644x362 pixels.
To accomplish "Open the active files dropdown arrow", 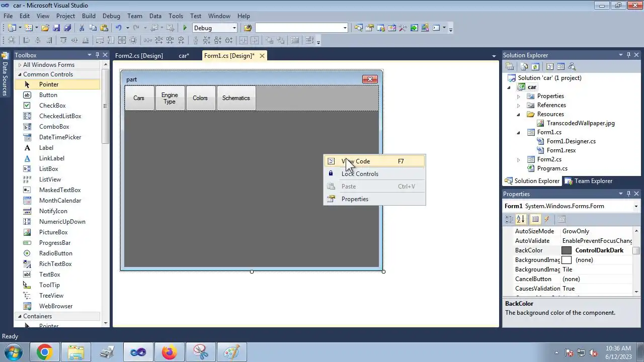I will [494, 56].
